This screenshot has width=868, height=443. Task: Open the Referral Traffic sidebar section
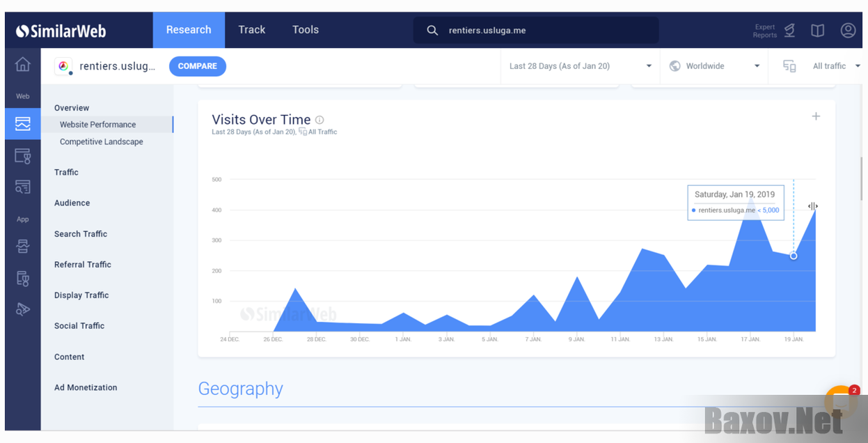pyautogui.click(x=83, y=265)
